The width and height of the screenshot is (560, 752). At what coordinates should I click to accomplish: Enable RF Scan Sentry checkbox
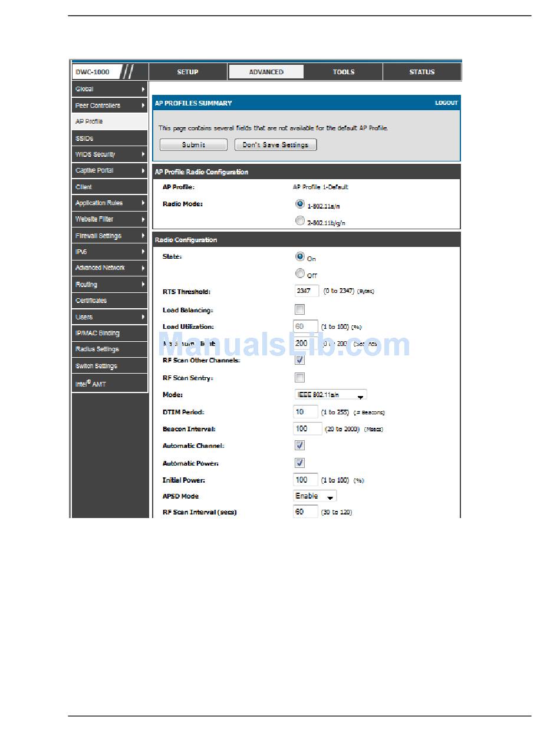300,378
